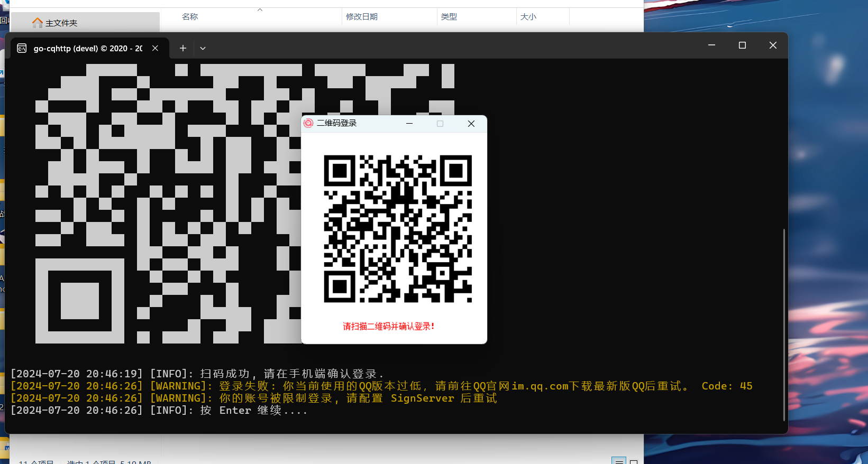The width and height of the screenshot is (868, 464).
Task: Minimize the 二维码登录 dialog
Action: click(409, 124)
